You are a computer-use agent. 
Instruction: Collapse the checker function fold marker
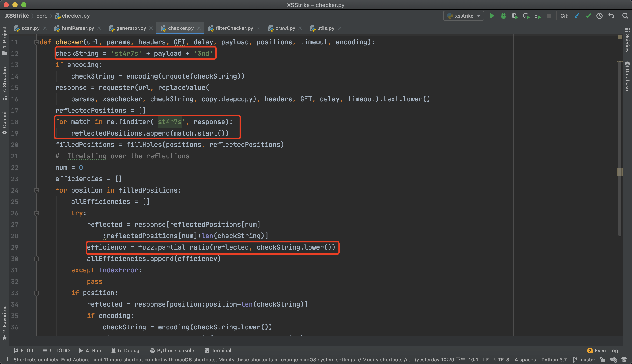36,42
